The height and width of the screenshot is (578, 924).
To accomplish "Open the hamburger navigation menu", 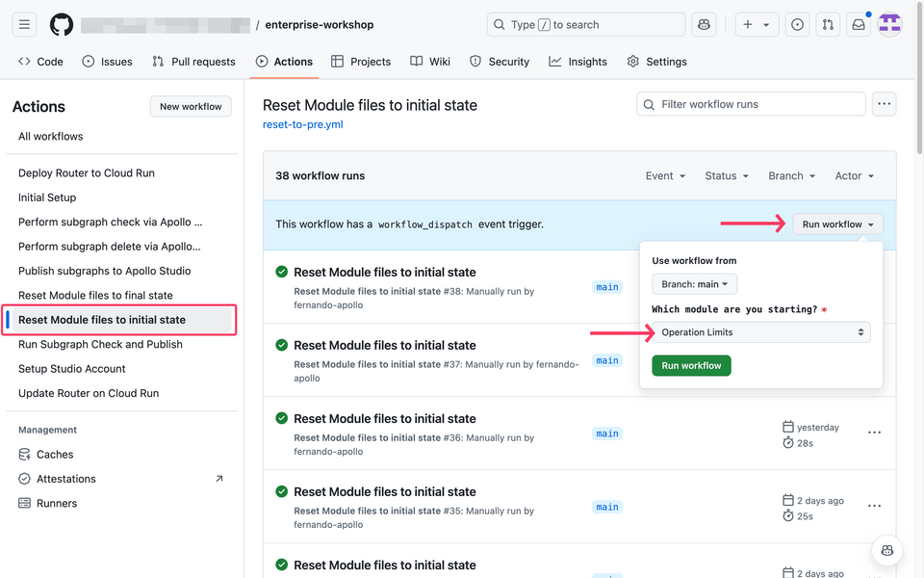I will (x=24, y=25).
